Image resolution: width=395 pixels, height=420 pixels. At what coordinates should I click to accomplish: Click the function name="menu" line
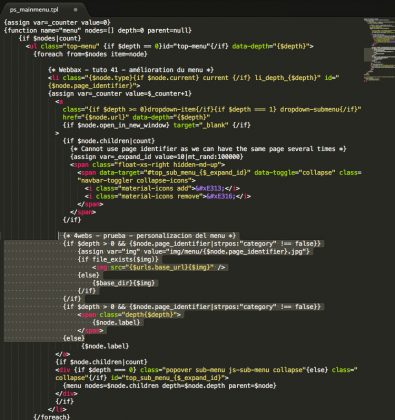(x=98, y=30)
